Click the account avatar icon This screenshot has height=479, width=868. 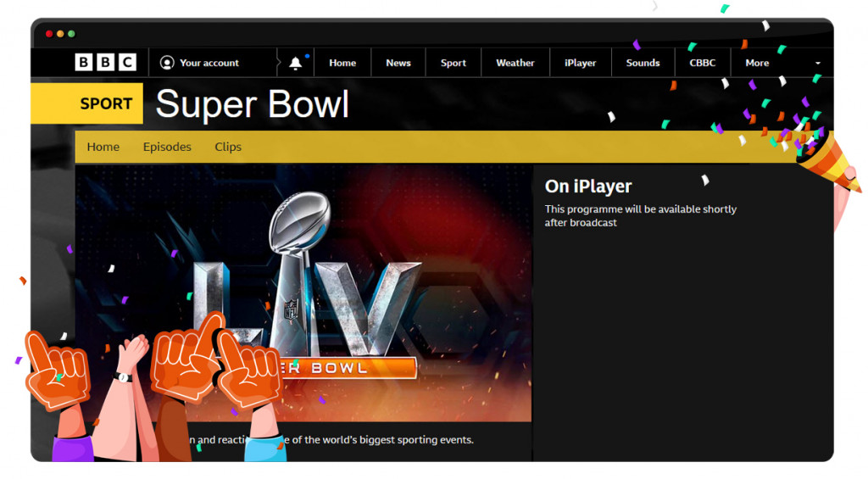tap(167, 63)
